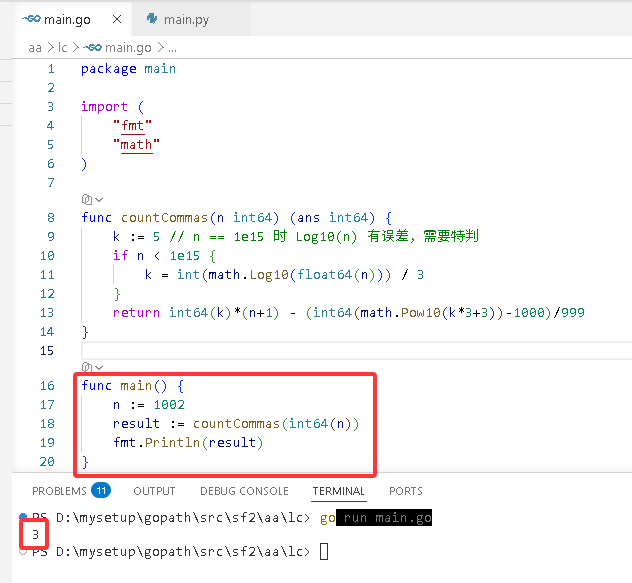
Task: Click the Go file icon on main.go tab
Action: point(31,19)
